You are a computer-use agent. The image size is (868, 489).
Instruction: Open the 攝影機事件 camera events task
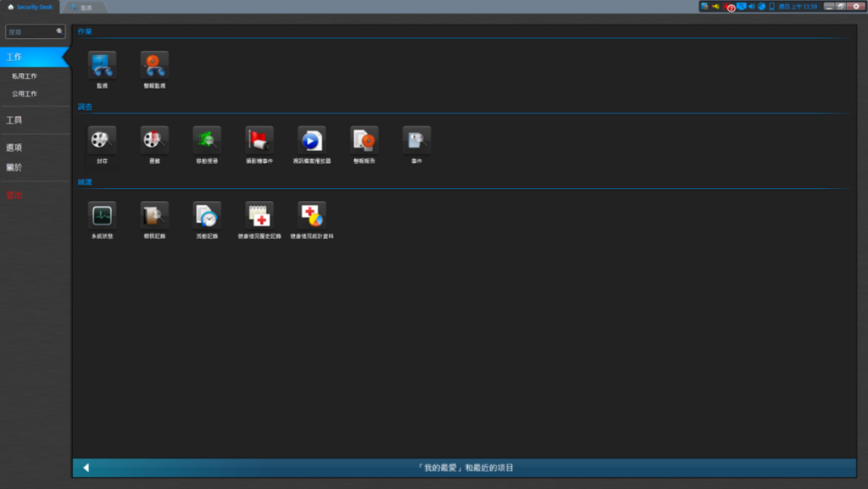[259, 140]
